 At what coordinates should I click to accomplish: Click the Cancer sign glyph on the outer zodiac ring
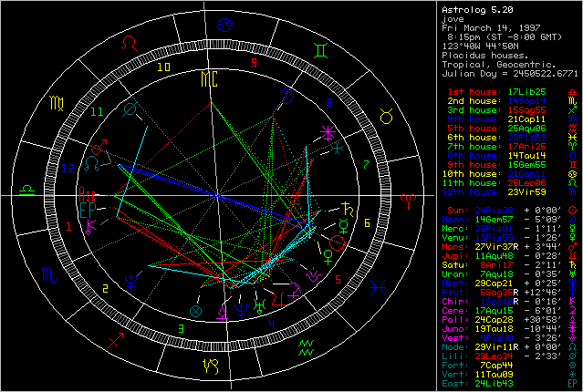pos(225,26)
